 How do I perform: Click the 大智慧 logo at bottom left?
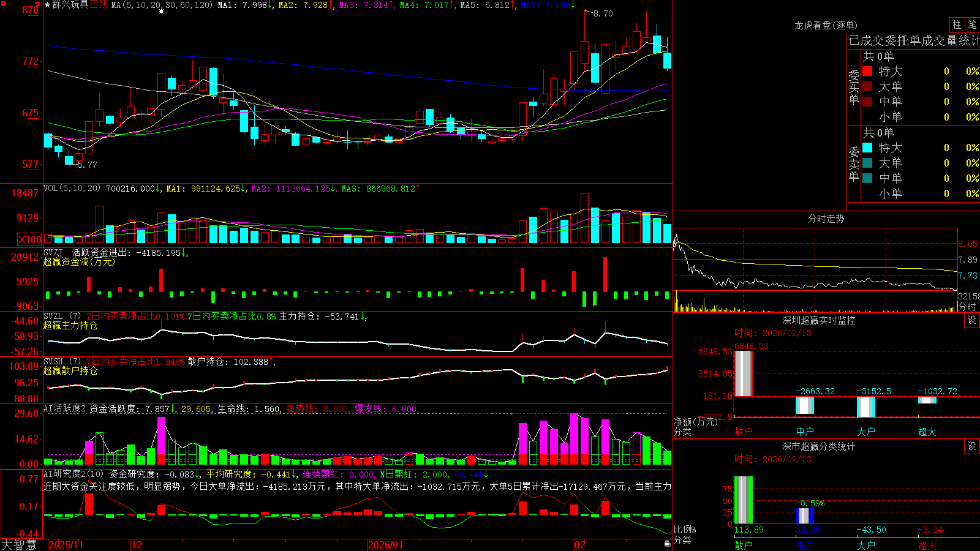tap(19, 545)
